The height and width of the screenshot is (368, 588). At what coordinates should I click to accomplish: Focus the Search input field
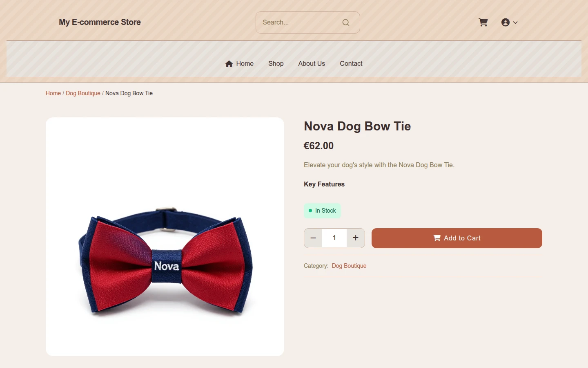pos(307,22)
